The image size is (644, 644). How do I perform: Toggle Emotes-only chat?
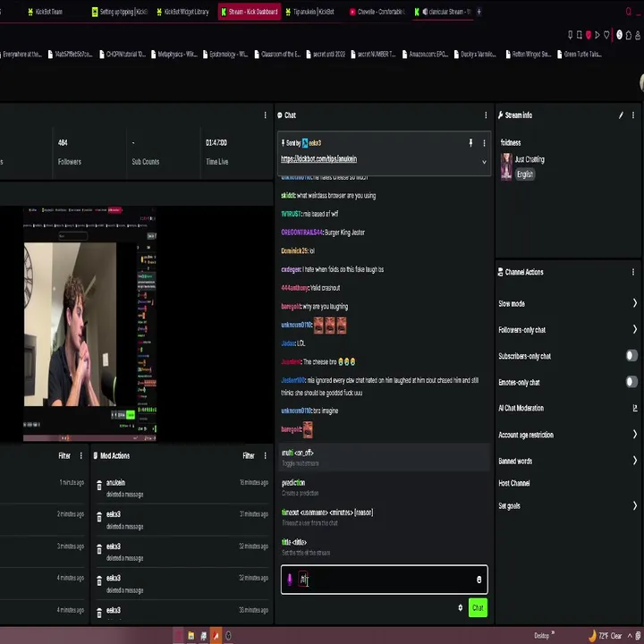pos(631,382)
